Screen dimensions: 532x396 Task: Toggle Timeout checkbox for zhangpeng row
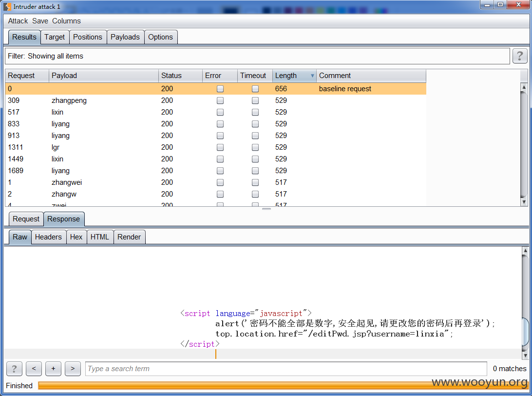255,100
